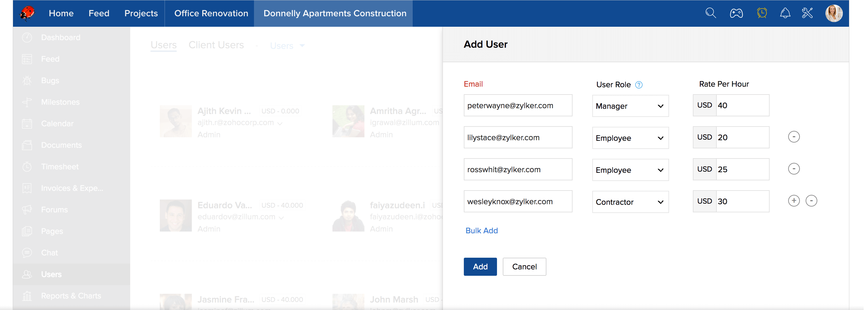Switch to the Office Renovation tab
This screenshot has height=310, width=868.
point(211,13)
